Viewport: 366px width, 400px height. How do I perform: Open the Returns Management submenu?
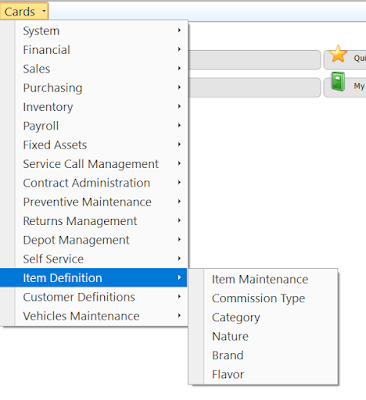click(x=94, y=221)
